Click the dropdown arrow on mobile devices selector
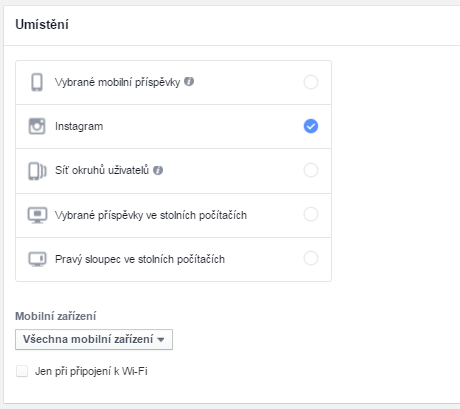460x409 pixels. (x=161, y=340)
